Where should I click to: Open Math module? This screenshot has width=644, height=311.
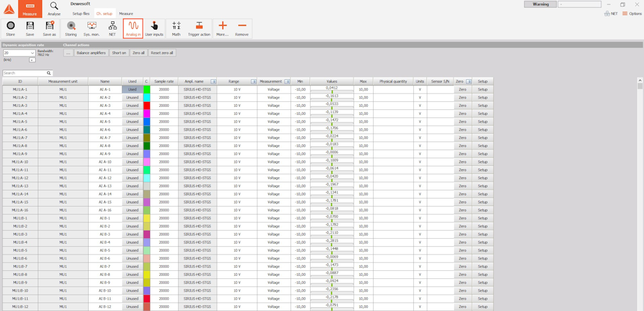click(x=176, y=29)
